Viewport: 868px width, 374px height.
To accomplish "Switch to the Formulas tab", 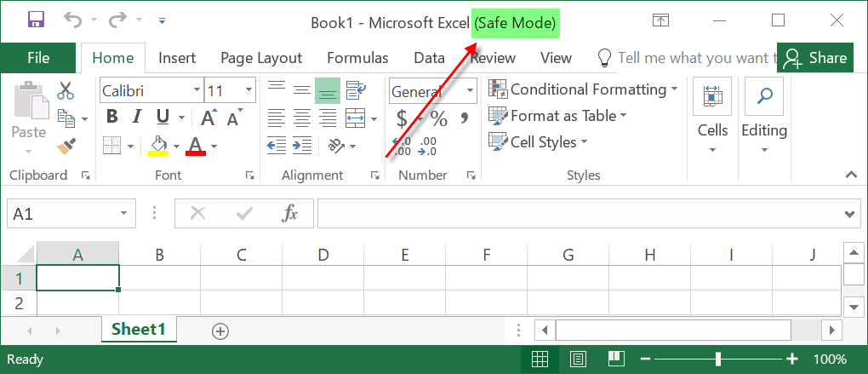I will tap(357, 58).
